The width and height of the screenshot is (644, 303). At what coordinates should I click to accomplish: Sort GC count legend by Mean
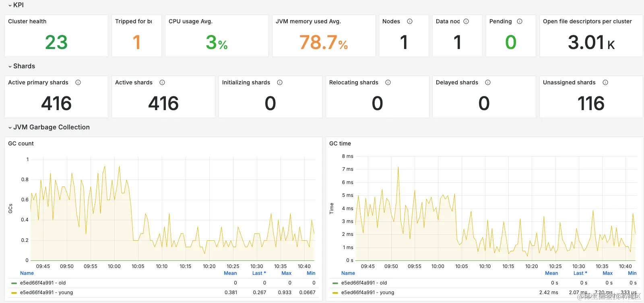[230, 273]
